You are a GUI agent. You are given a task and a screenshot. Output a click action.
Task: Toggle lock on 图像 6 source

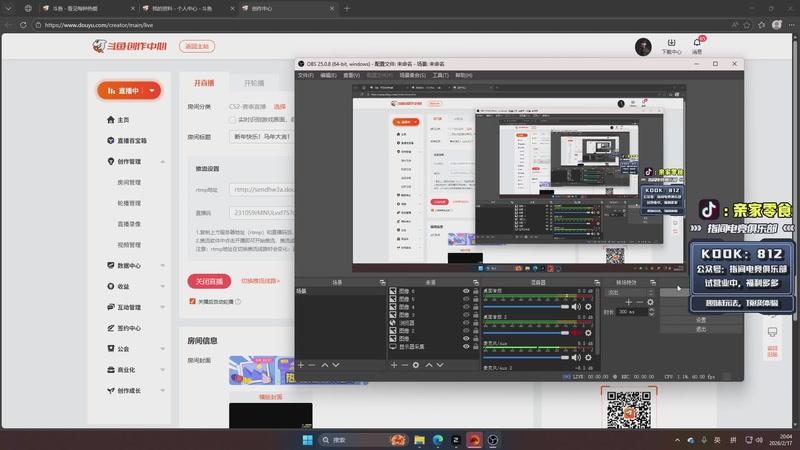[476, 291]
